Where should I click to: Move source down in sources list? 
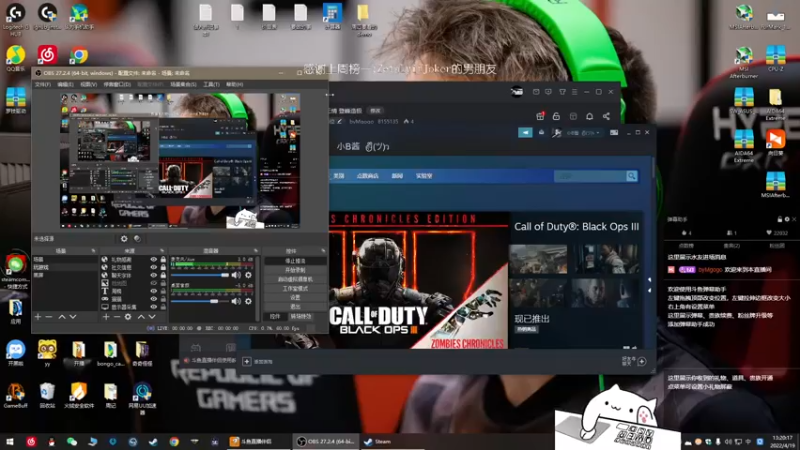point(152,317)
